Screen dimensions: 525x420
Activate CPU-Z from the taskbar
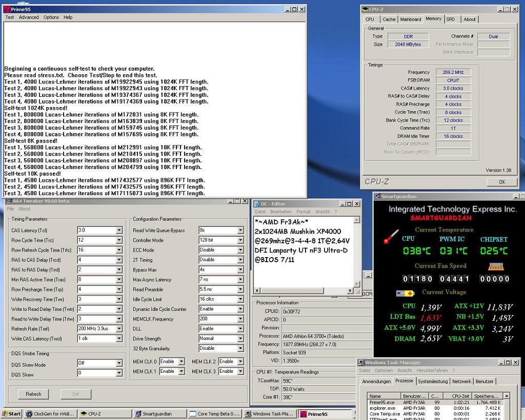105,414
